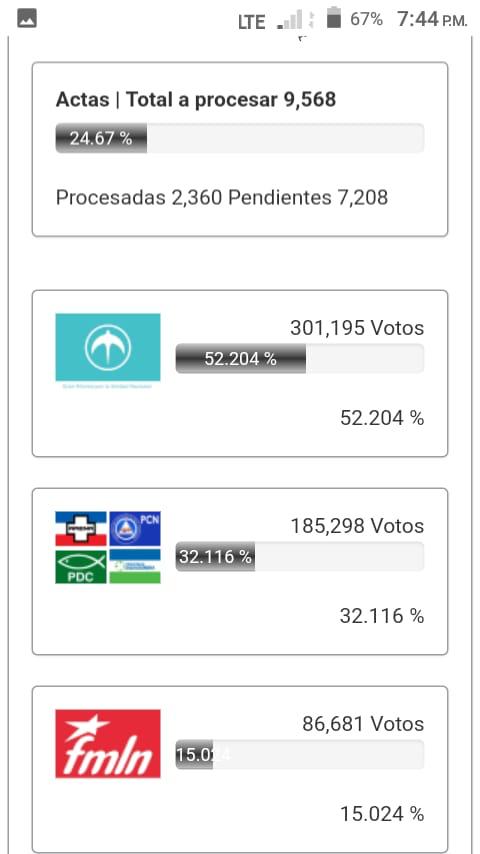Image resolution: width=480 pixels, height=854 pixels.
Task: Tap the 15.024 % result text below bar
Action: pos(382,814)
